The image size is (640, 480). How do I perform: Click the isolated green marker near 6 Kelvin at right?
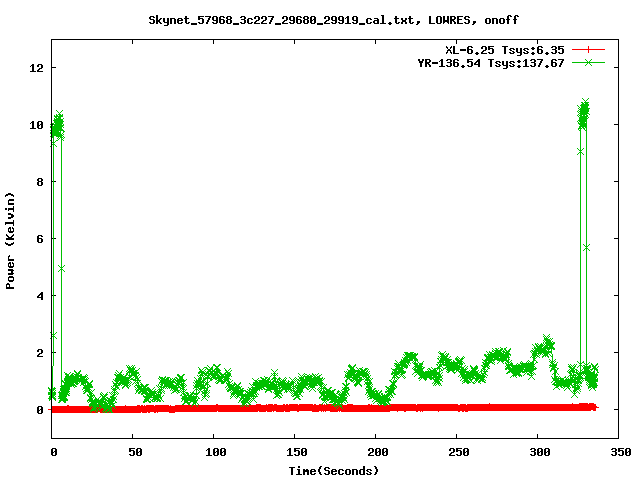(587, 248)
